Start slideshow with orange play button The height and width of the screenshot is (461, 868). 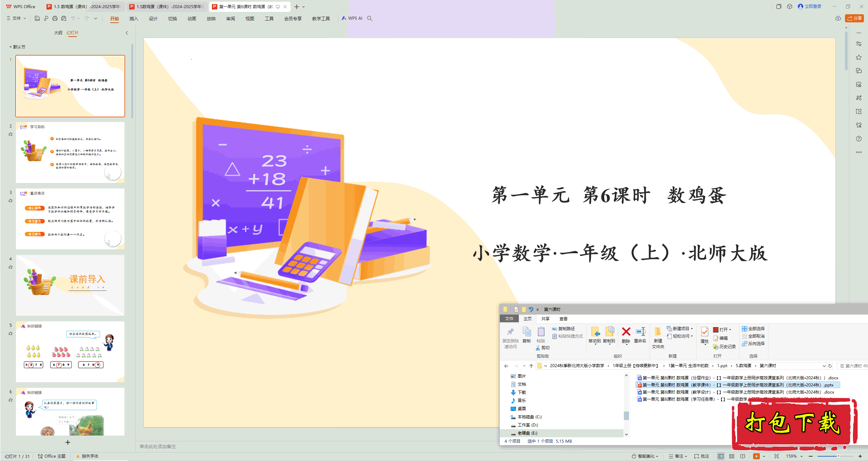click(756, 456)
